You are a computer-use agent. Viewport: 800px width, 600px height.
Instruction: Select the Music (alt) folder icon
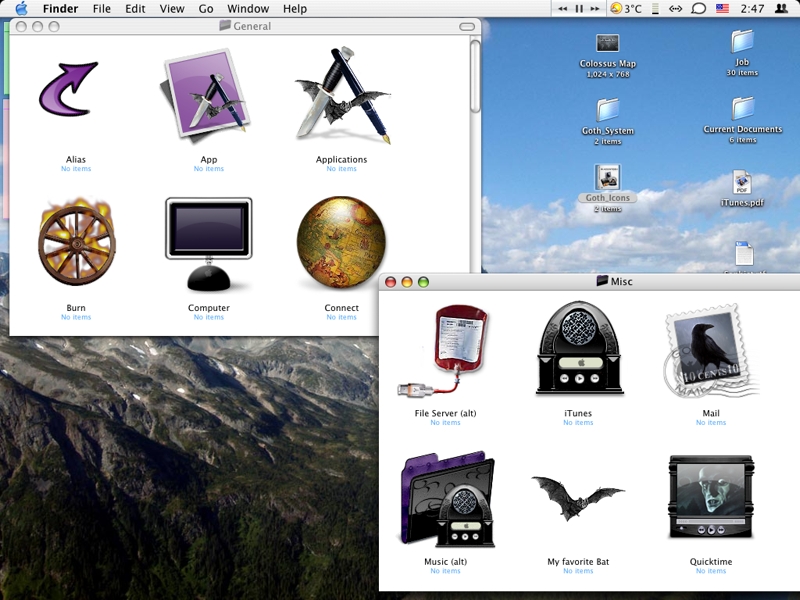[x=445, y=497]
